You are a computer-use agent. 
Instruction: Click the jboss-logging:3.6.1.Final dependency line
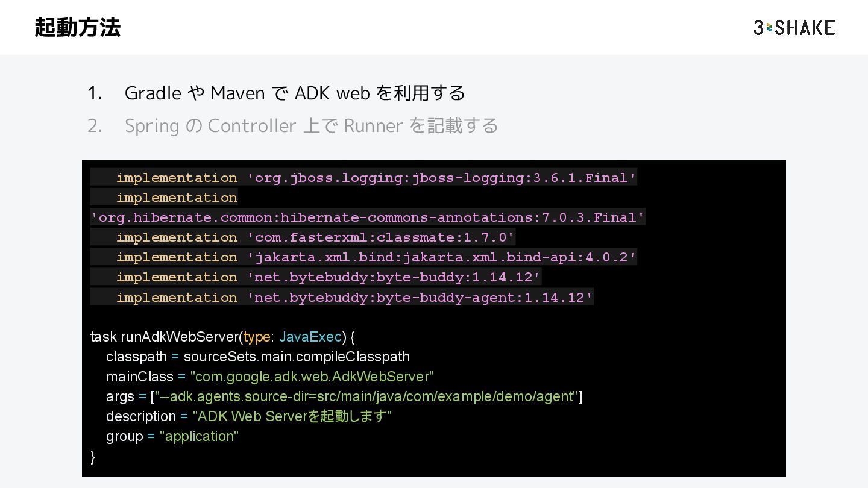pos(376,178)
